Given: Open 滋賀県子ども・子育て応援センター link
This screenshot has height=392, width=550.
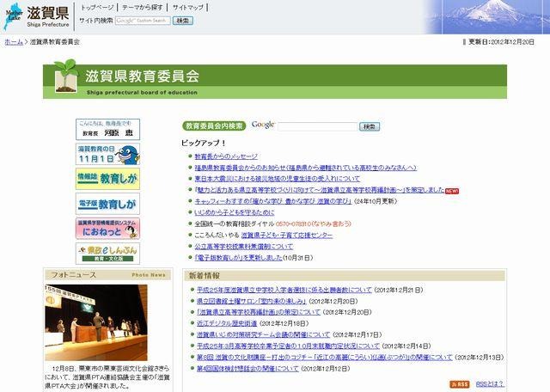Looking at the screenshot, I should point(286,236).
